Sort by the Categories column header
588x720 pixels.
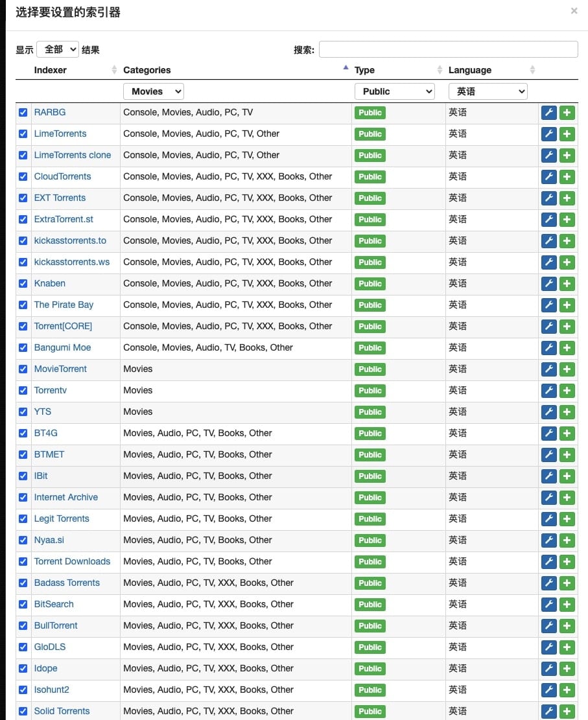[x=147, y=70]
